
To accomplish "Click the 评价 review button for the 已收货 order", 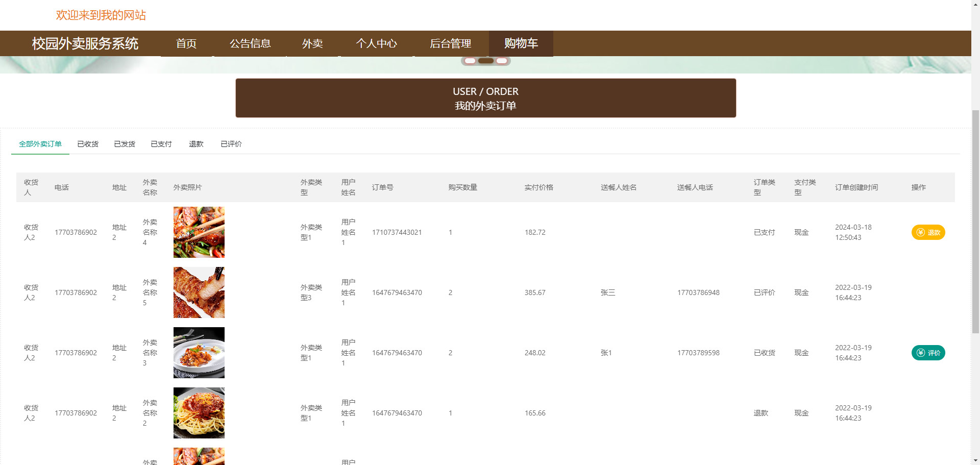I will click(x=928, y=353).
